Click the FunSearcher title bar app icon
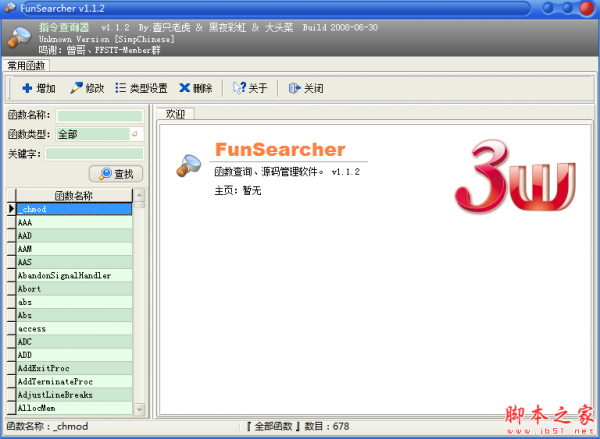Image resolution: width=600 pixels, height=439 pixels. pos(10,8)
